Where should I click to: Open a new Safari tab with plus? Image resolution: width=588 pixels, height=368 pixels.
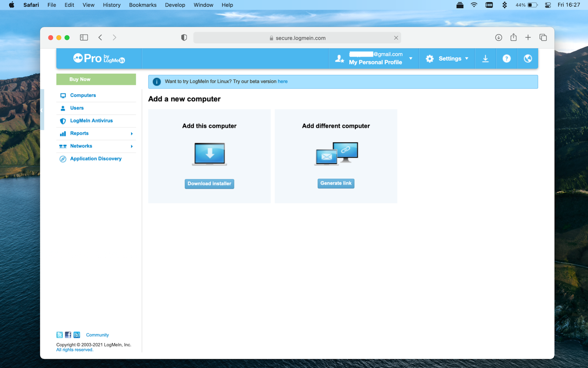click(528, 38)
